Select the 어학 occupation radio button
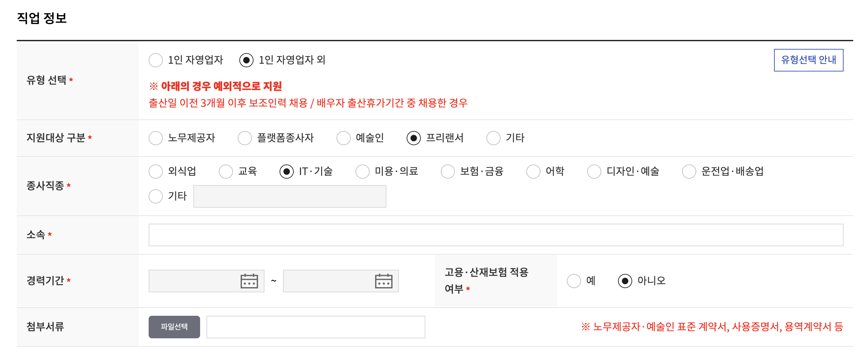The width and height of the screenshot is (868, 356). pos(533,172)
